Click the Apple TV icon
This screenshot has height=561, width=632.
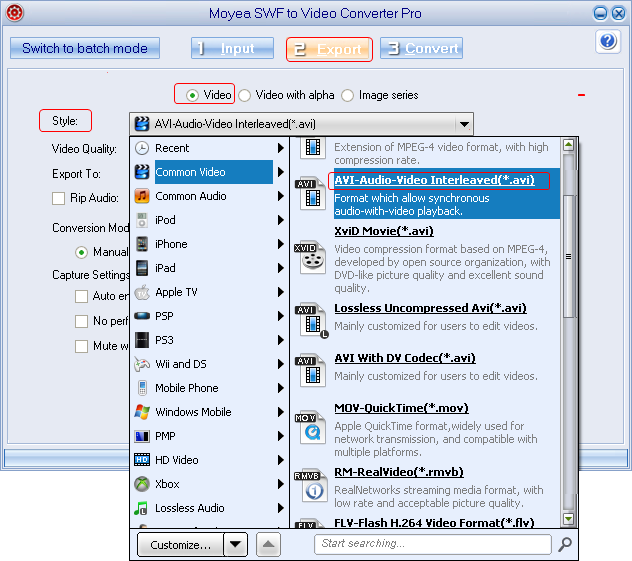[142, 292]
